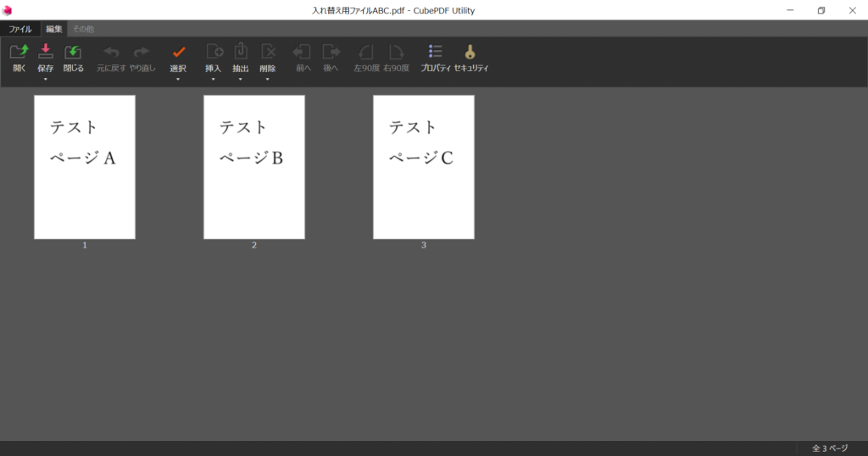Click the 保存 (save) icon
The height and width of the screenshot is (456, 868).
click(x=46, y=52)
